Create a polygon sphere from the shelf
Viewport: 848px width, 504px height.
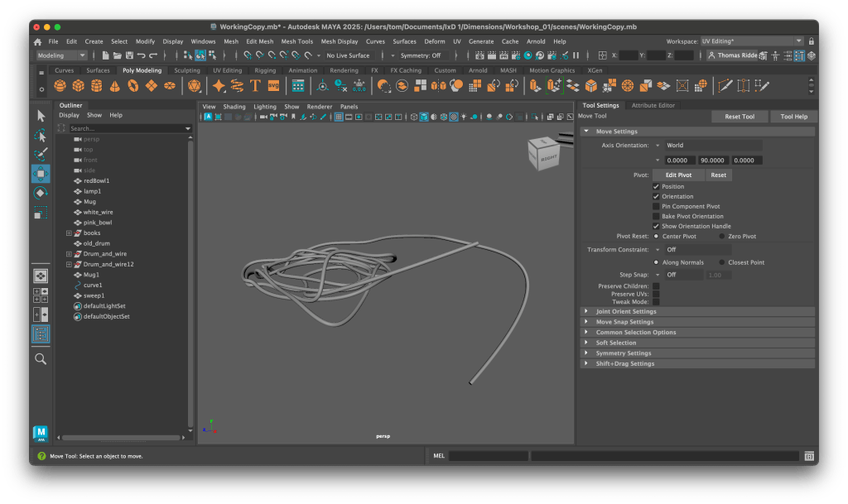point(60,85)
